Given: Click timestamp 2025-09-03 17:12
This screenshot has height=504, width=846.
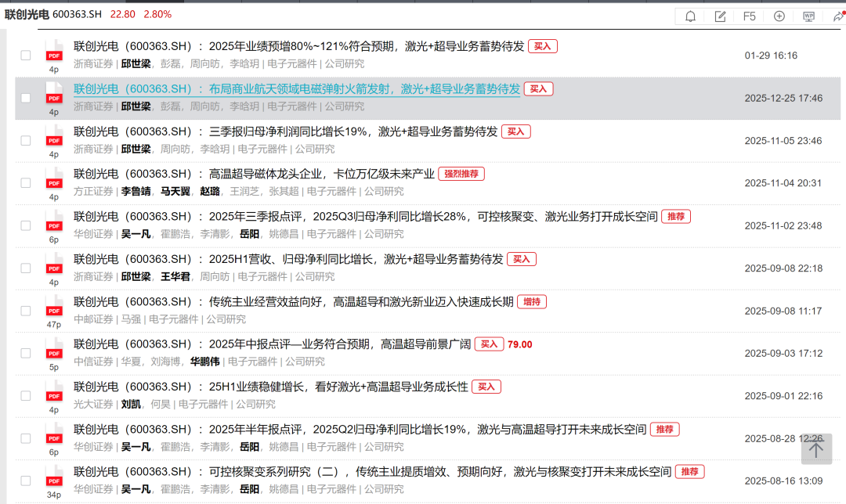Looking at the screenshot, I should [783, 354].
